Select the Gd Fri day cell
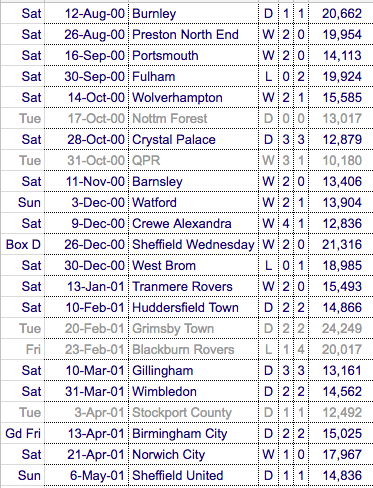Screen dimensions: 373x488 point(23,433)
